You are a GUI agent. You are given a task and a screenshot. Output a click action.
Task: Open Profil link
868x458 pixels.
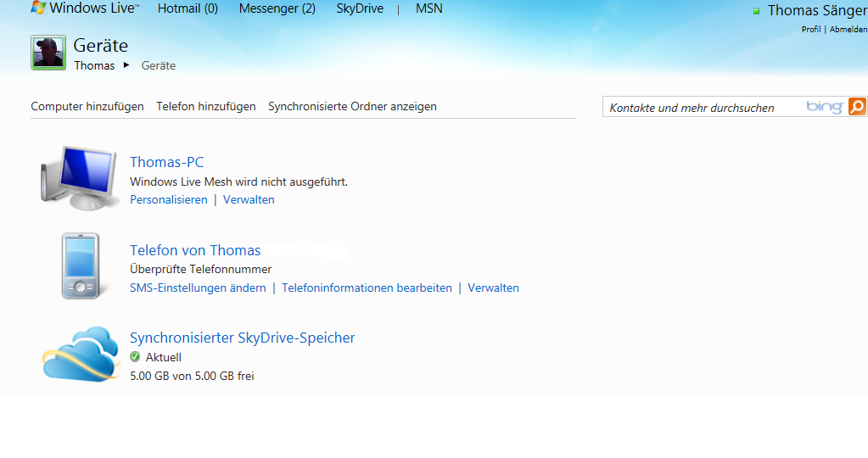click(x=811, y=30)
